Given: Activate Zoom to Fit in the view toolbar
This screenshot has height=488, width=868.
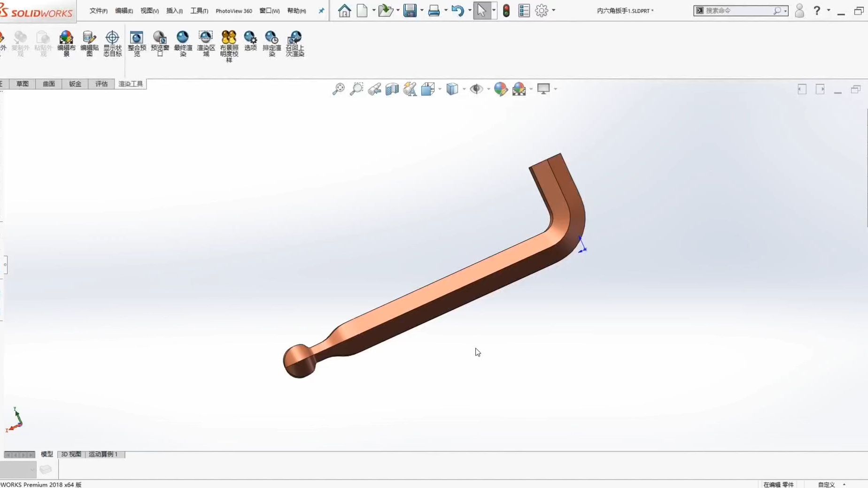Looking at the screenshot, I should (339, 89).
